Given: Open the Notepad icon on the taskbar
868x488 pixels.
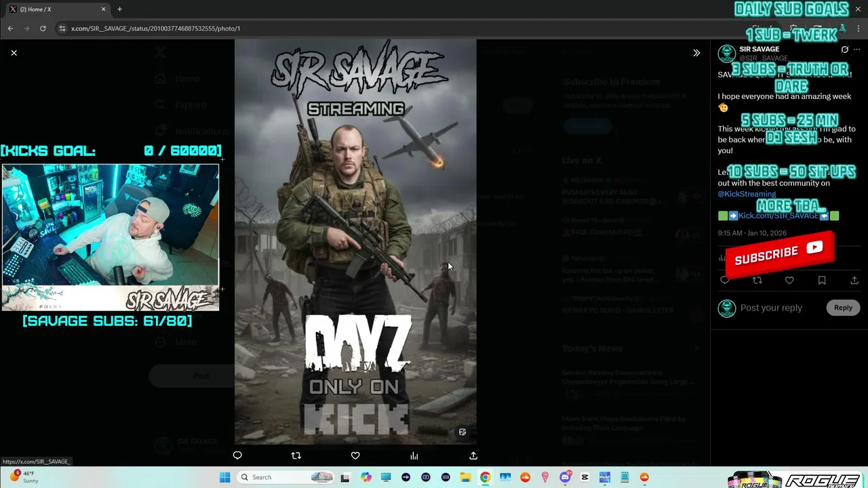Looking at the screenshot, I should pos(625,477).
